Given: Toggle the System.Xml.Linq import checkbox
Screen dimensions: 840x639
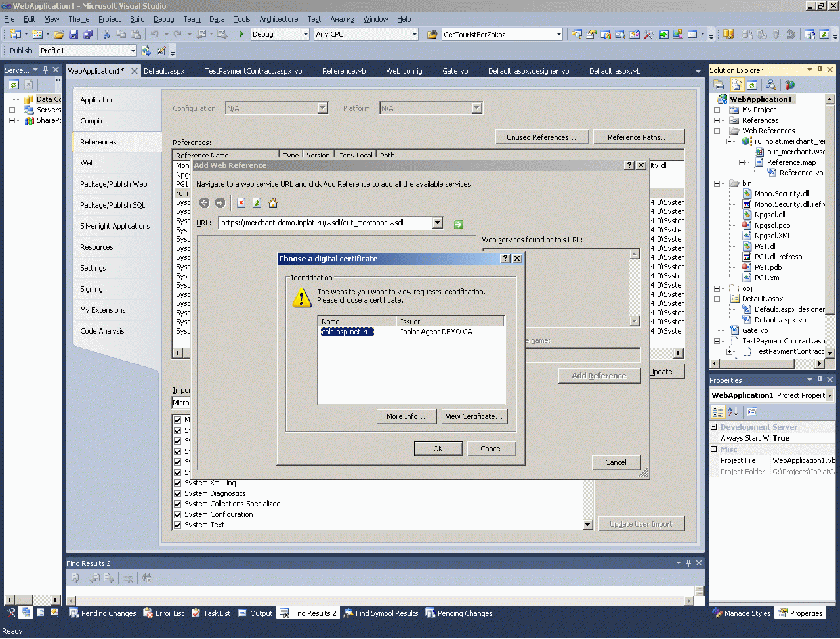Looking at the screenshot, I should (177, 483).
